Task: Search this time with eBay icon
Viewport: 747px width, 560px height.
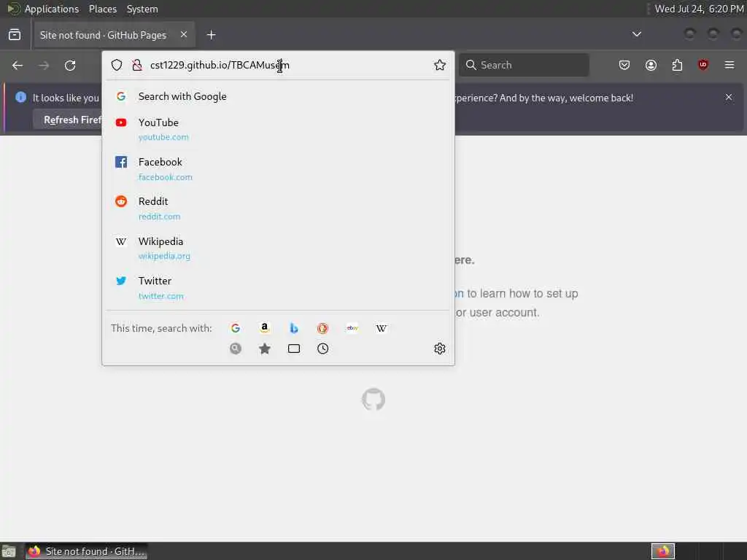Action: coord(352,328)
